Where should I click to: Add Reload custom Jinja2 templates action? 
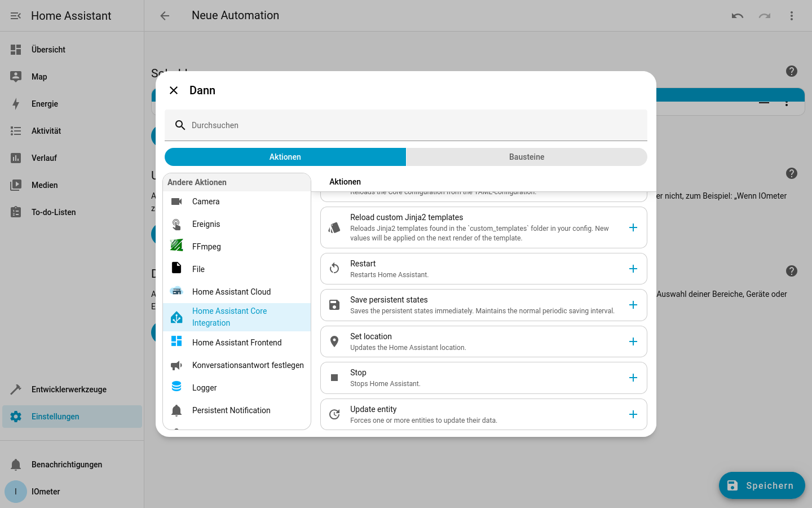coord(633,227)
